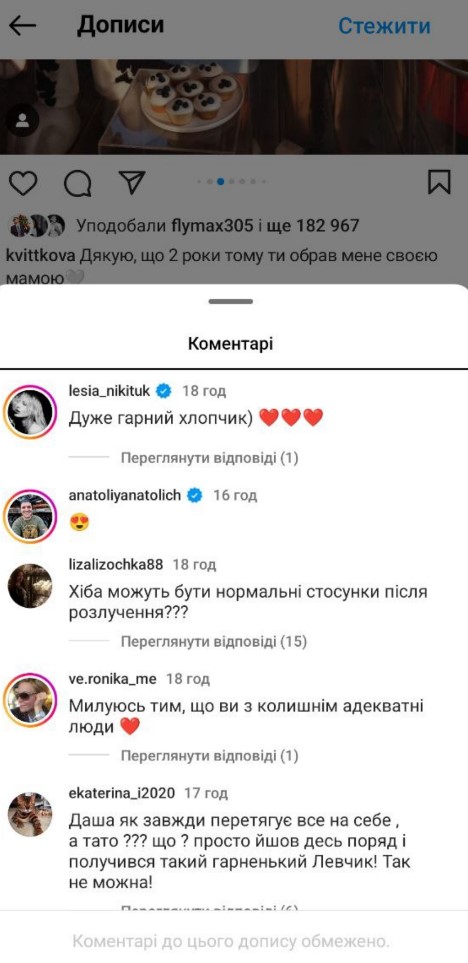Expand replies under ve.ronika_me comment

pos(209,755)
